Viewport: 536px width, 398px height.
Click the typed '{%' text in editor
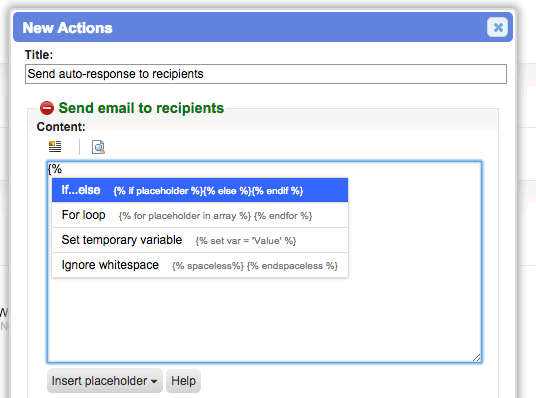click(55, 169)
